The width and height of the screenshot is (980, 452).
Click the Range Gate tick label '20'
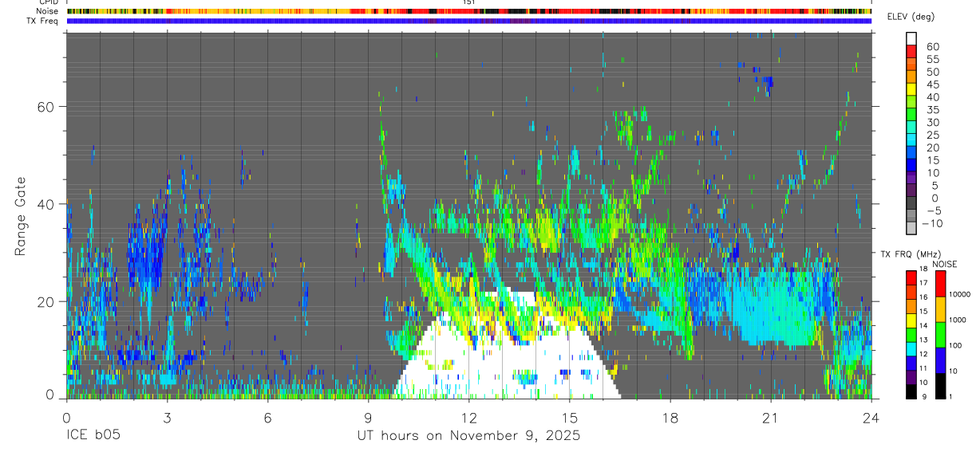45,301
